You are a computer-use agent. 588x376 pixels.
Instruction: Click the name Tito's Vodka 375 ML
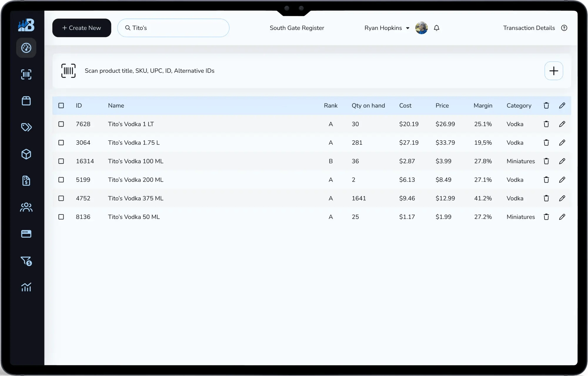click(136, 198)
